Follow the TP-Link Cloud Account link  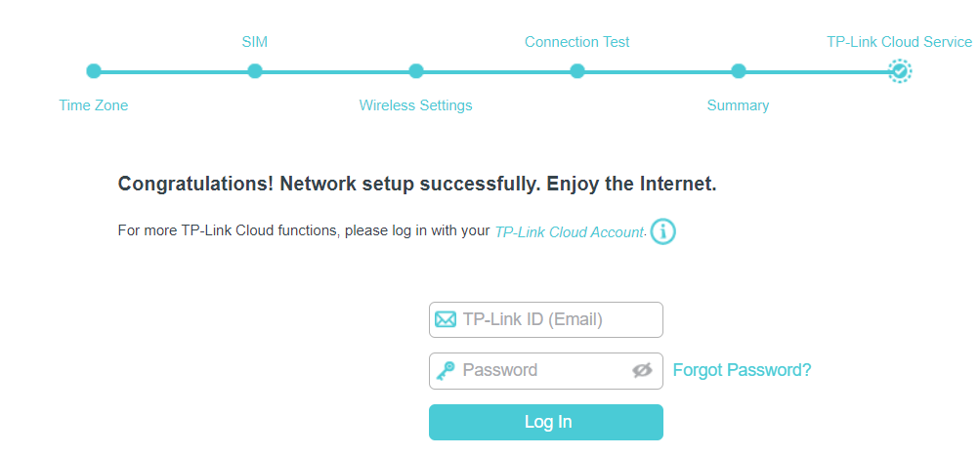tap(569, 232)
